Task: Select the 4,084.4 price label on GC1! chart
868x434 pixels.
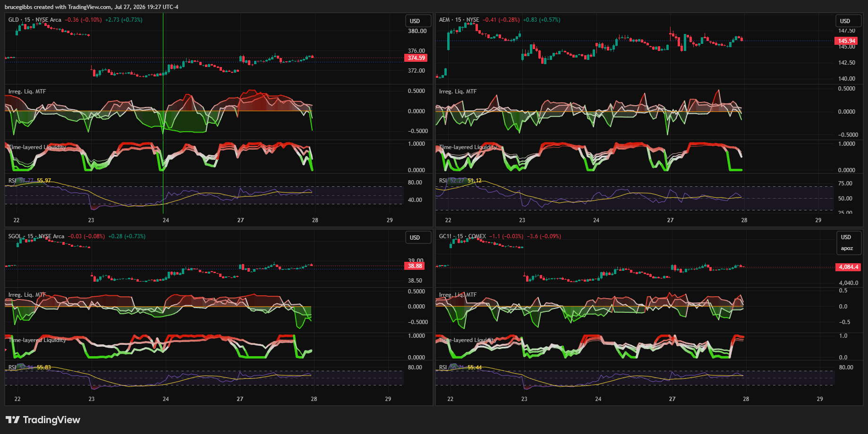Action: (848, 267)
